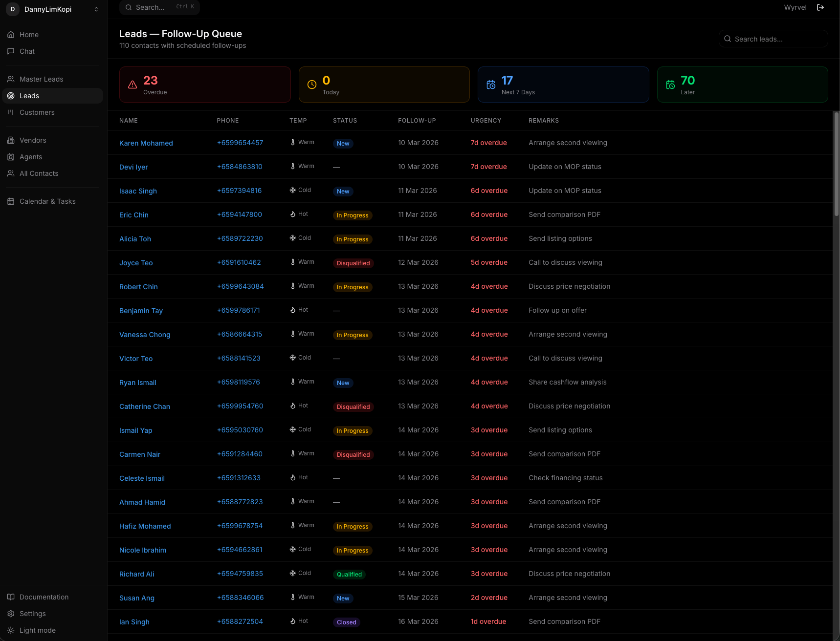Image resolution: width=840 pixels, height=641 pixels.
Task: Open the Vendors section icon
Action: click(11, 140)
